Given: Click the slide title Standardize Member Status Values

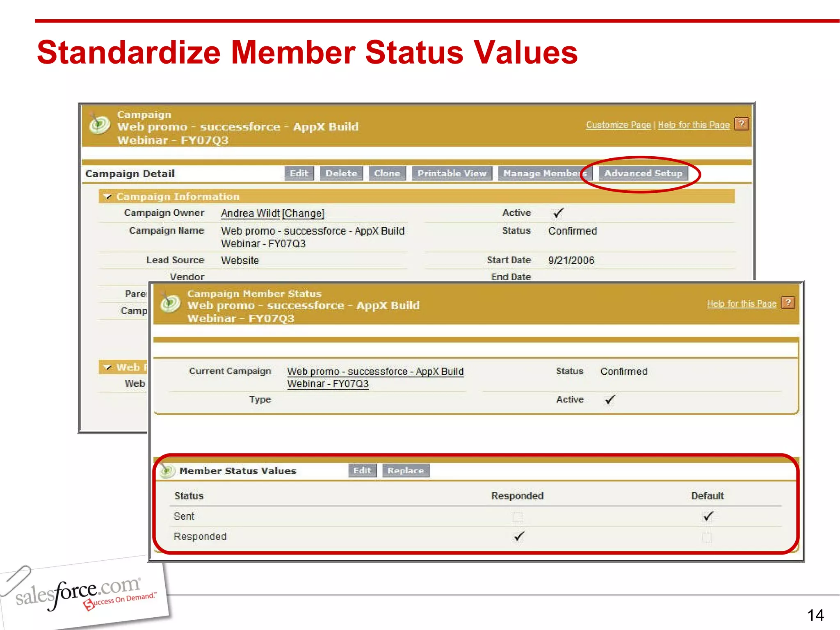Looking at the screenshot, I should (x=307, y=52).
